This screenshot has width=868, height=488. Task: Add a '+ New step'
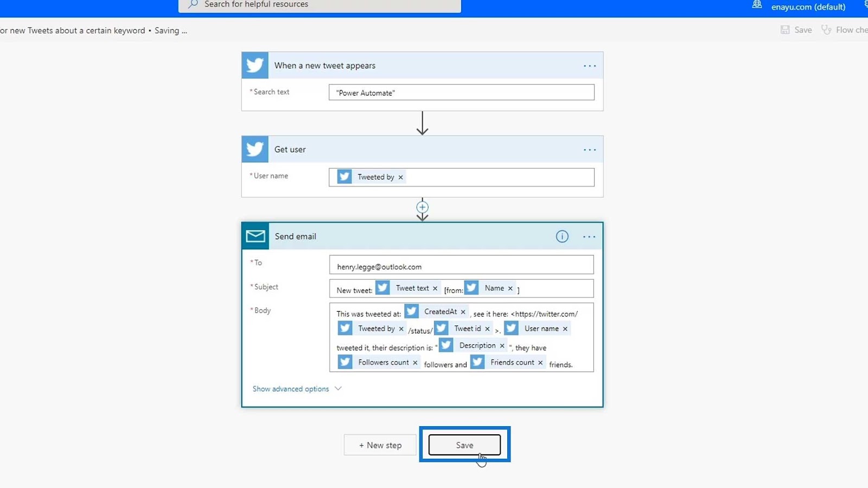(x=380, y=445)
